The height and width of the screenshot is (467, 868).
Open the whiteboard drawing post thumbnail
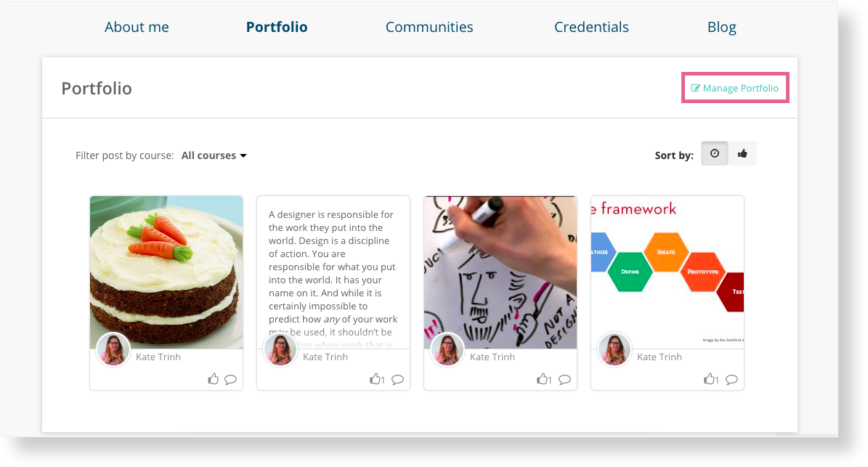click(500, 272)
